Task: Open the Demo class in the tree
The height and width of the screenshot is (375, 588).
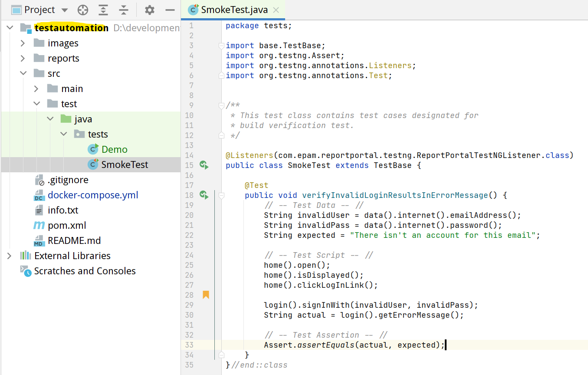Action: pyautogui.click(x=114, y=149)
